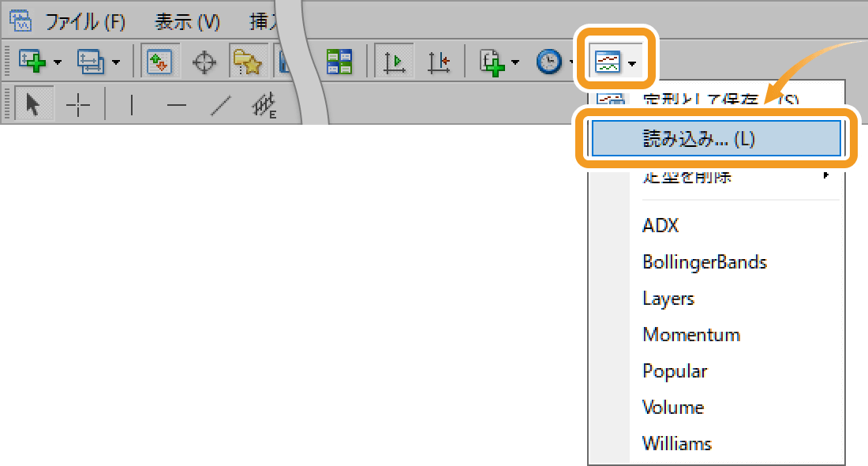
Task: Toggle the Market Watch icon
Action: tap(159, 62)
